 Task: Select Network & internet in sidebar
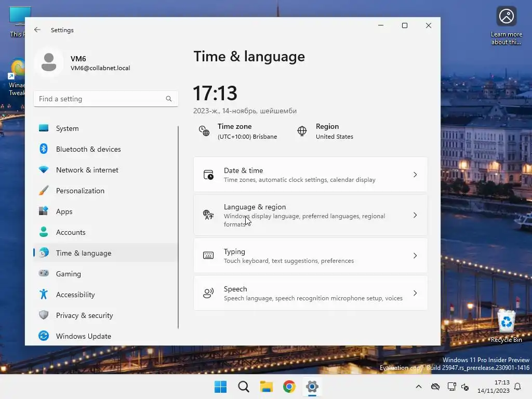(105, 170)
